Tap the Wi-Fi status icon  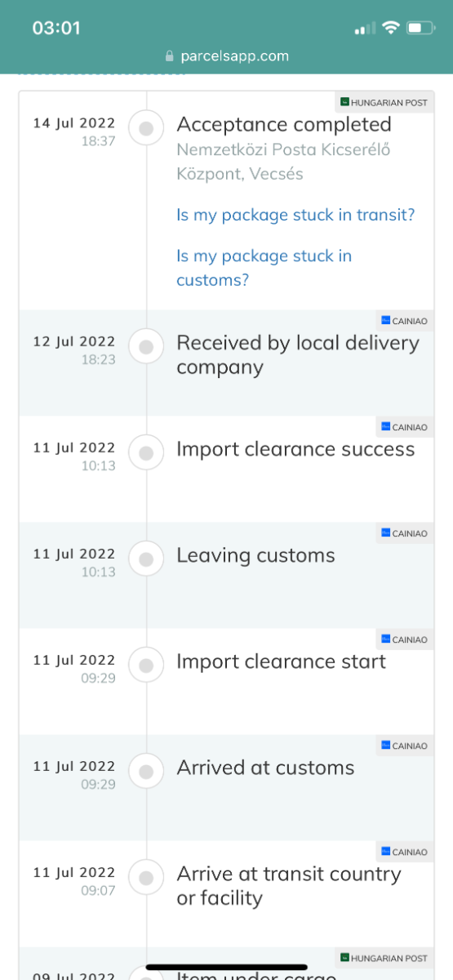point(390,29)
